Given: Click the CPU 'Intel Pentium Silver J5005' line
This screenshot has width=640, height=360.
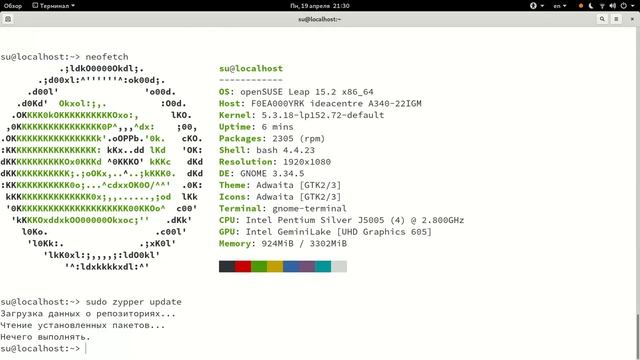Looking at the screenshot, I should 341,220.
